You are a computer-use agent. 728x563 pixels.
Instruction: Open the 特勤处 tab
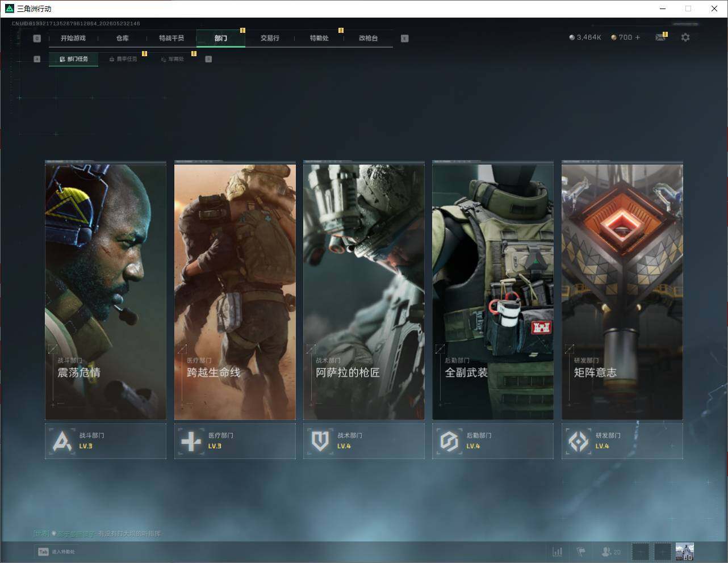point(319,38)
